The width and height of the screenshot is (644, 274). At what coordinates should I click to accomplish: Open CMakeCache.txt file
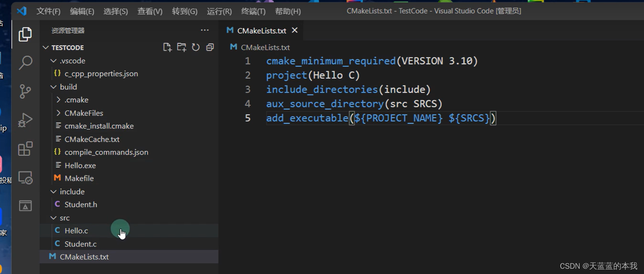[x=92, y=139]
